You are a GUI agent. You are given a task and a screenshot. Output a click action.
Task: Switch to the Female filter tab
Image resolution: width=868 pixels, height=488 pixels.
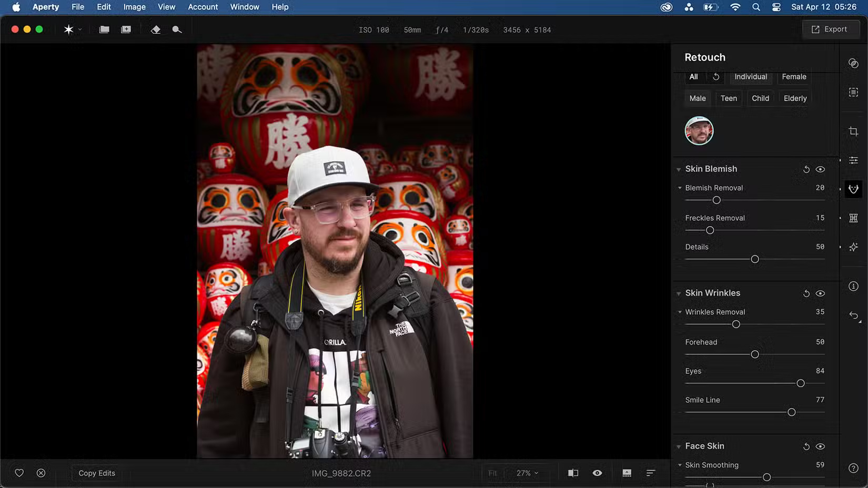[793, 76]
